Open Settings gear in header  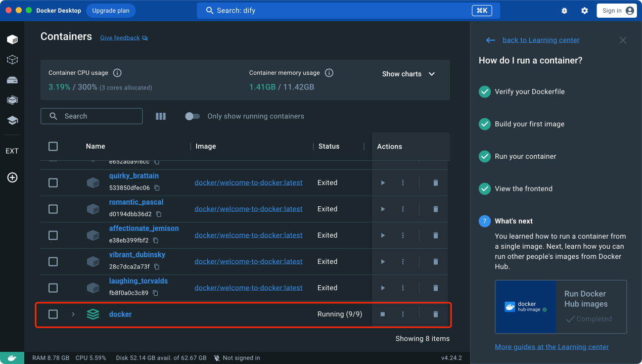[584, 11]
